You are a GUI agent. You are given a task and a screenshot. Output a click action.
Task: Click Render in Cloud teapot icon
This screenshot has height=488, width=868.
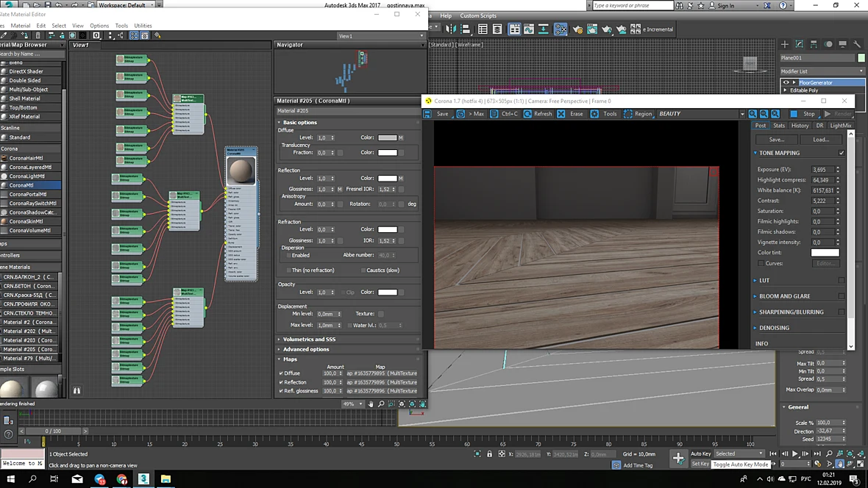(x=621, y=29)
